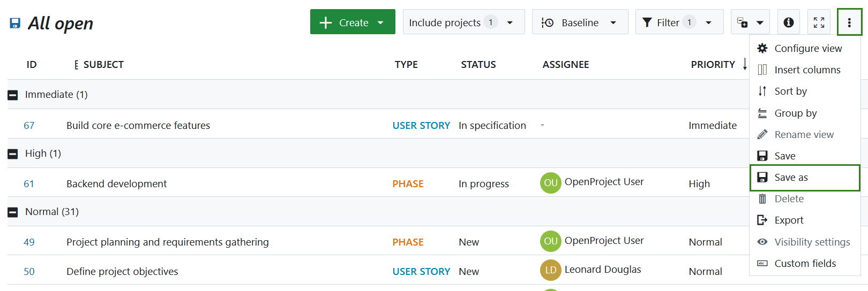
Task: Click the priority sort descending arrow
Action: click(745, 64)
